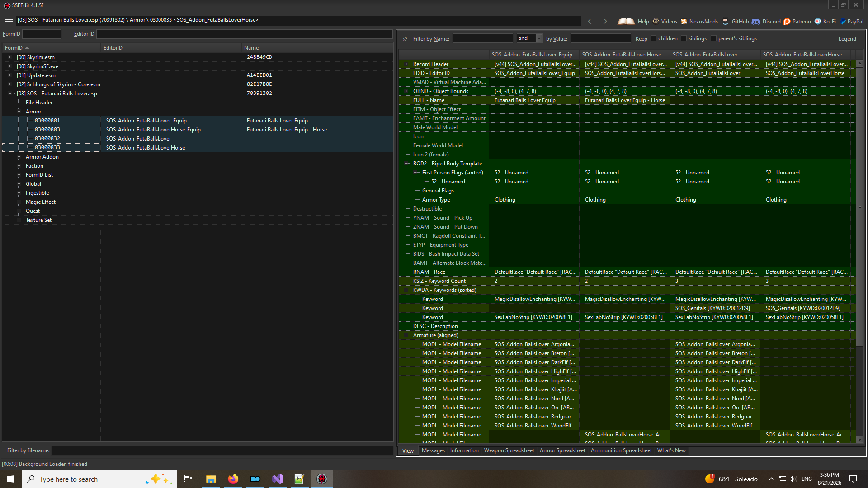868x488 pixels.
Task: Open the volume control in system tray
Action: 793,479
